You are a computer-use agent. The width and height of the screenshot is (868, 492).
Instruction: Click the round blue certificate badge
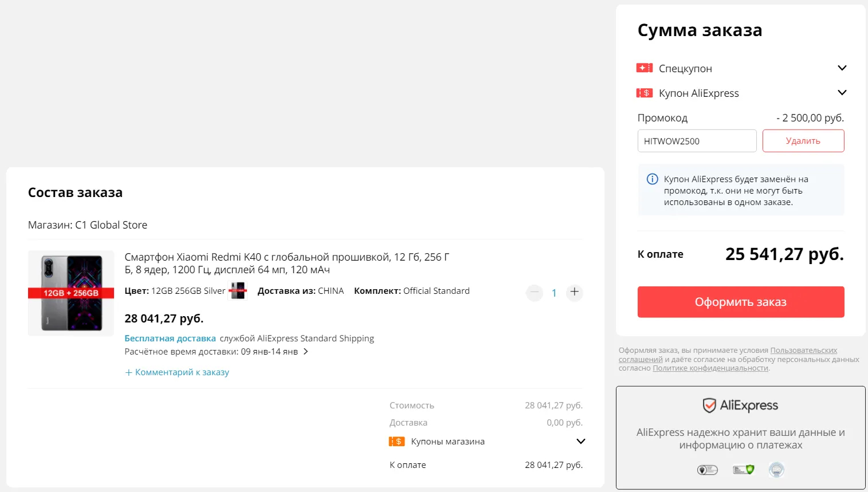tap(776, 470)
